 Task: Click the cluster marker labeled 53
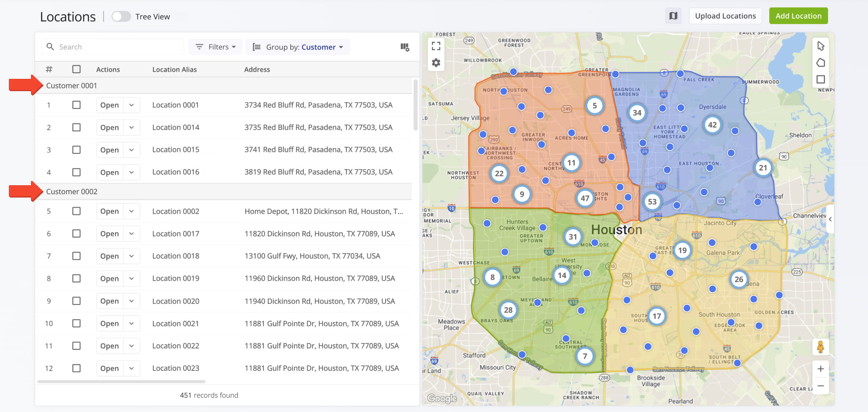[652, 202]
